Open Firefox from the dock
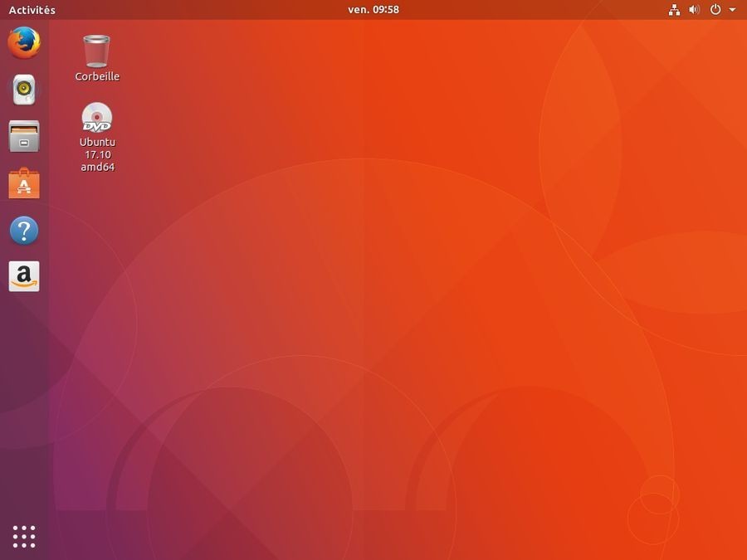The height and width of the screenshot is (560, 747). pos(24,45)
